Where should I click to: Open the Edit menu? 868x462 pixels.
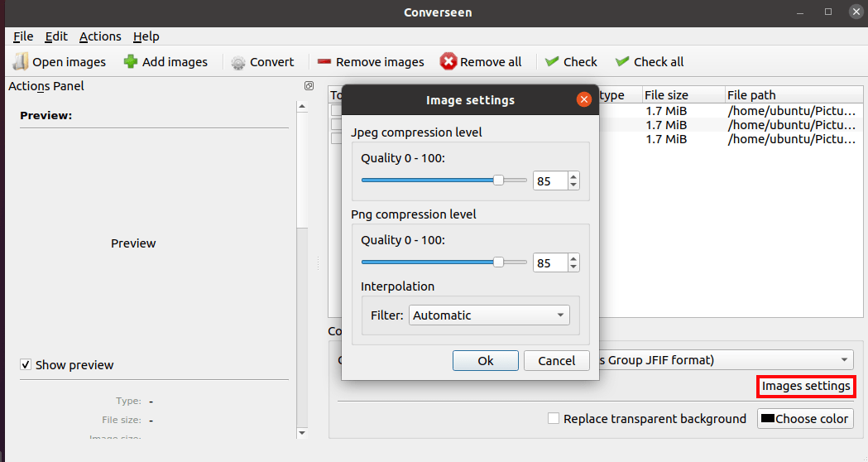point(56,36)
